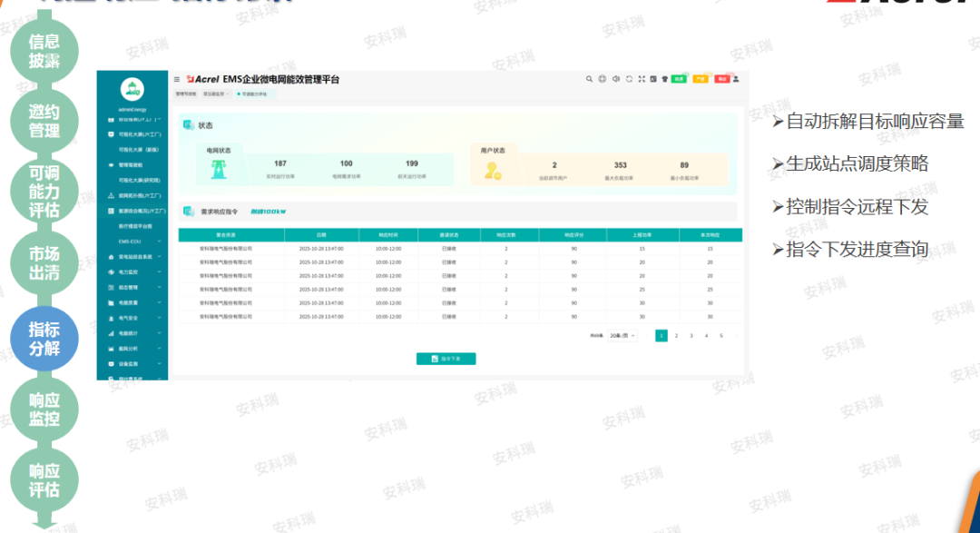Click the 187 real-time power value
Screen dimensions: 980x533
tap(280, 163)
